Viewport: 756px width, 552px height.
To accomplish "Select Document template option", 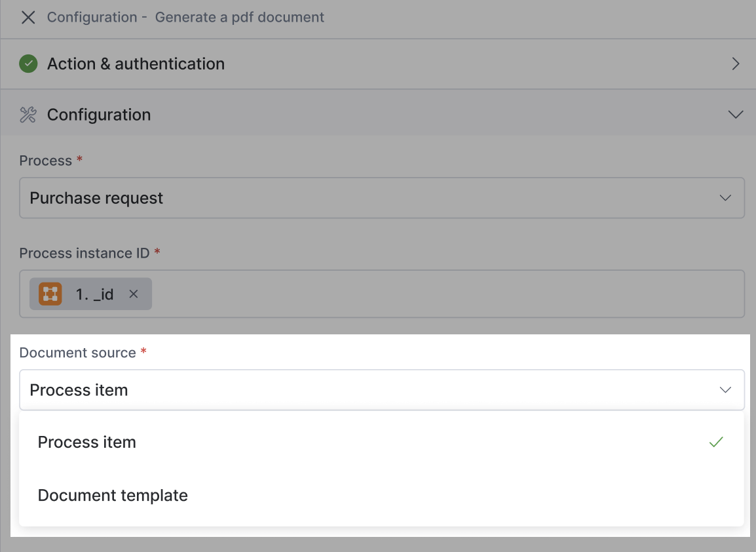I will click(113, 496).
